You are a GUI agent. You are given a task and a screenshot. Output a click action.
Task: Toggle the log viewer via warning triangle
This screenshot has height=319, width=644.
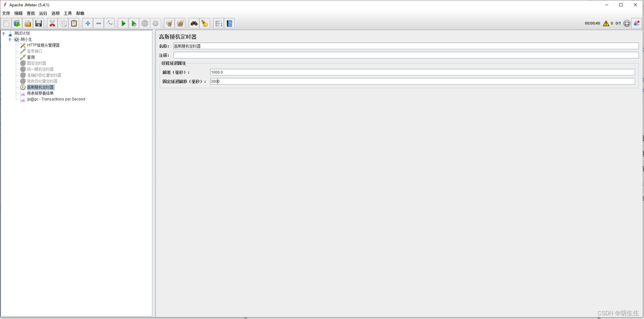pos(606,23)
